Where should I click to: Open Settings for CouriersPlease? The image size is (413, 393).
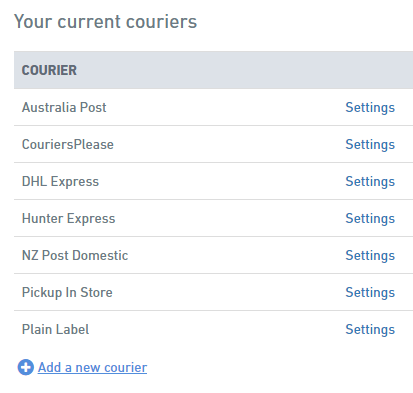(x=370, y=145)
